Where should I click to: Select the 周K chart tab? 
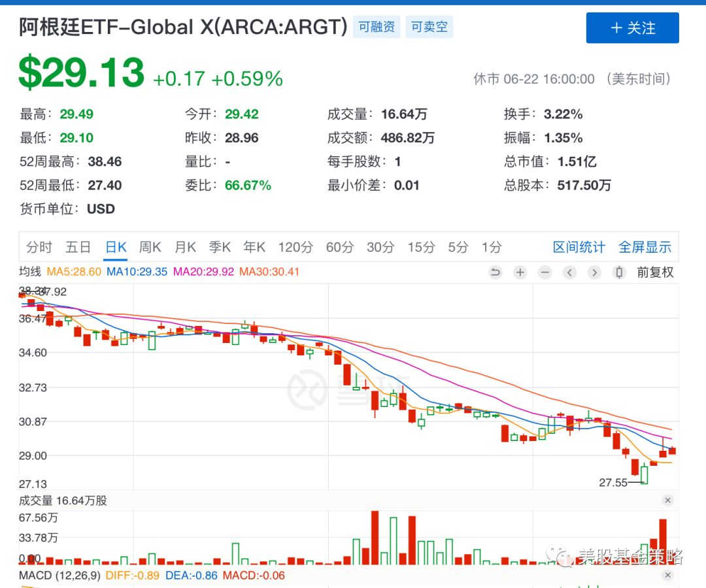[150, 247]
